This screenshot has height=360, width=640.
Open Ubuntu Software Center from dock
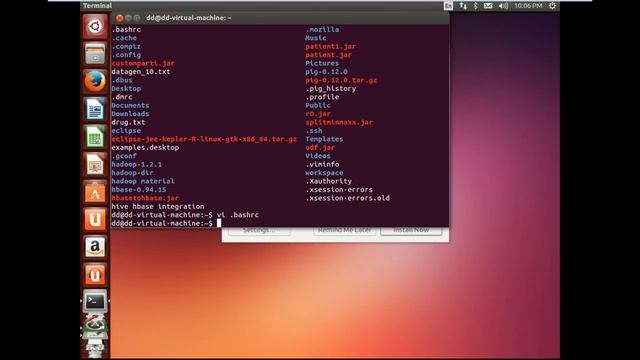[x=95, y=191]
